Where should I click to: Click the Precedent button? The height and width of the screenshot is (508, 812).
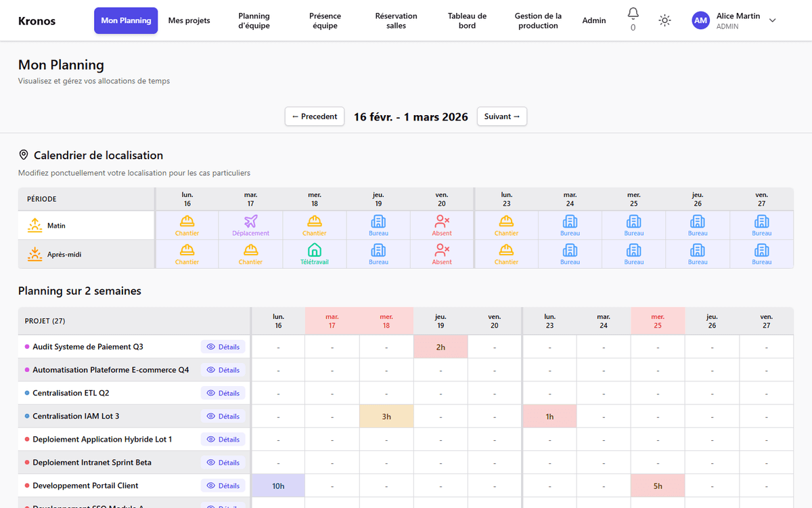(314, 116)
